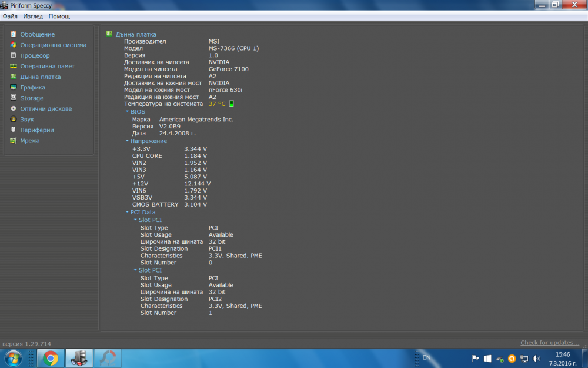Open the third pinned taskbar app

click(108, 359)
